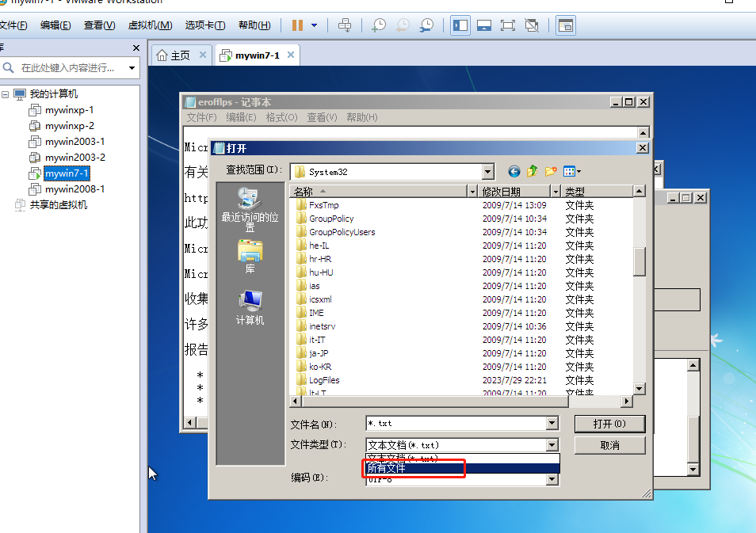Choose 所有文件 in file type list

pos(462,468)
